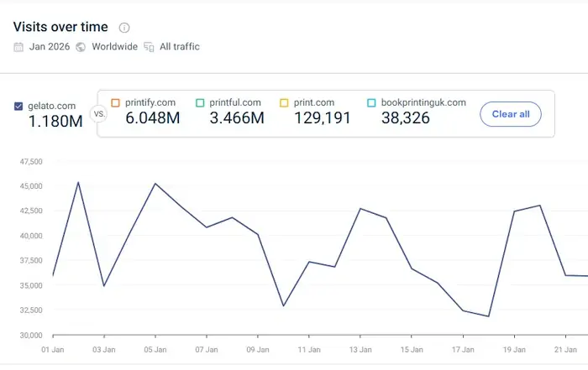Check the teal bookprintinguk.com checkbox
588x370 pixels.
tap(371, 103)
